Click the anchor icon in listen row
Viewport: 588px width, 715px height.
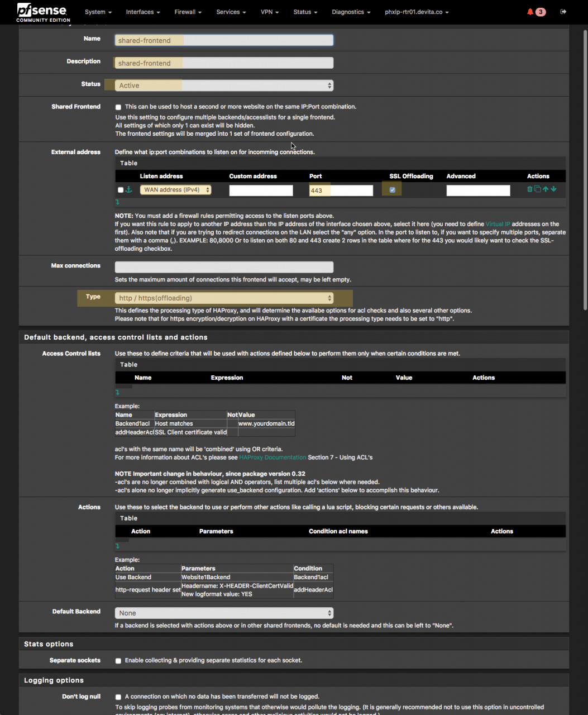[x=128, y=190]
